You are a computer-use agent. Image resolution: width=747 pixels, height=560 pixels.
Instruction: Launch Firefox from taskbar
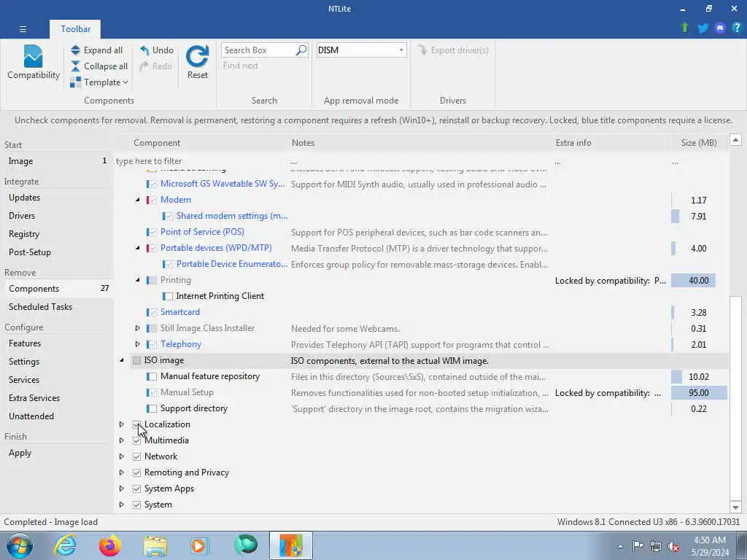pyautogui.click(x=109, y=545)
